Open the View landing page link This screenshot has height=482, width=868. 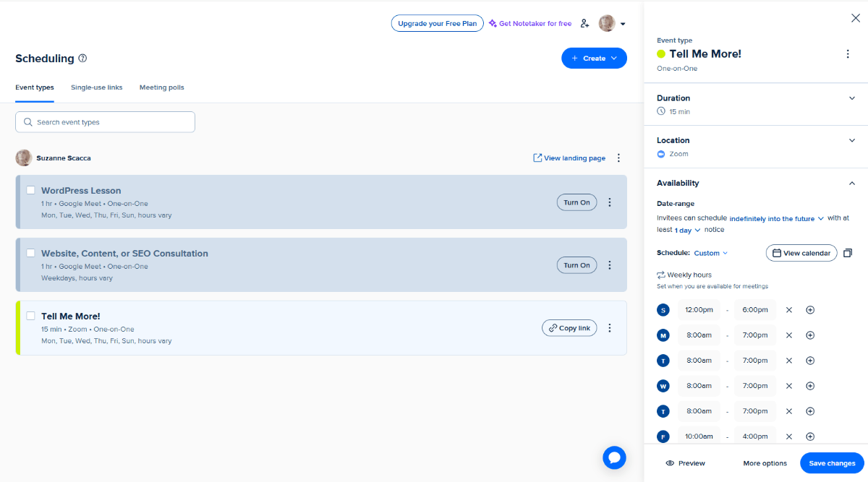[x=569, y=158]
